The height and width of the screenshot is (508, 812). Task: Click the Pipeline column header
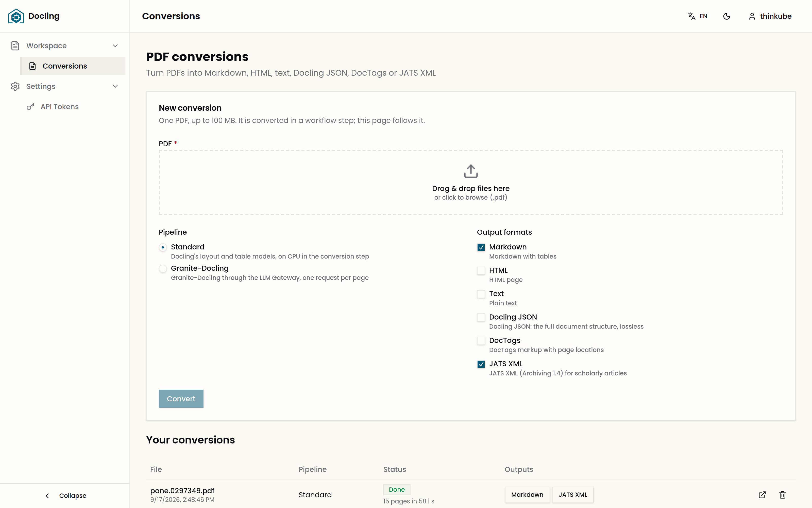pyautogui.click(x=312, y=469)
